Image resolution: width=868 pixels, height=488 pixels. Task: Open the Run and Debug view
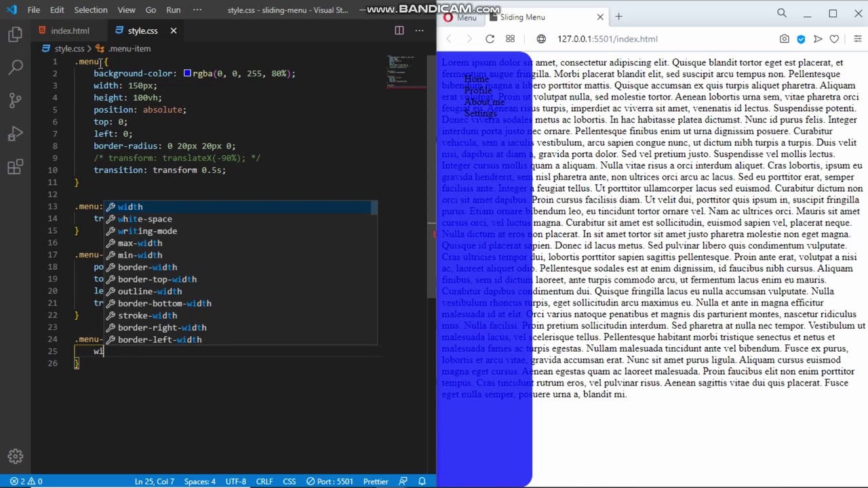point(15,134)
